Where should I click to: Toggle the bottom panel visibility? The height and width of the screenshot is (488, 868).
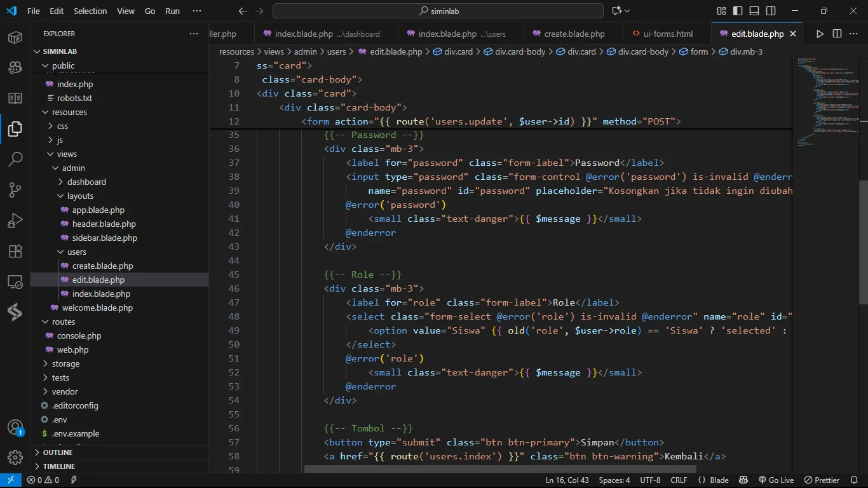click(x=754, y=11)
